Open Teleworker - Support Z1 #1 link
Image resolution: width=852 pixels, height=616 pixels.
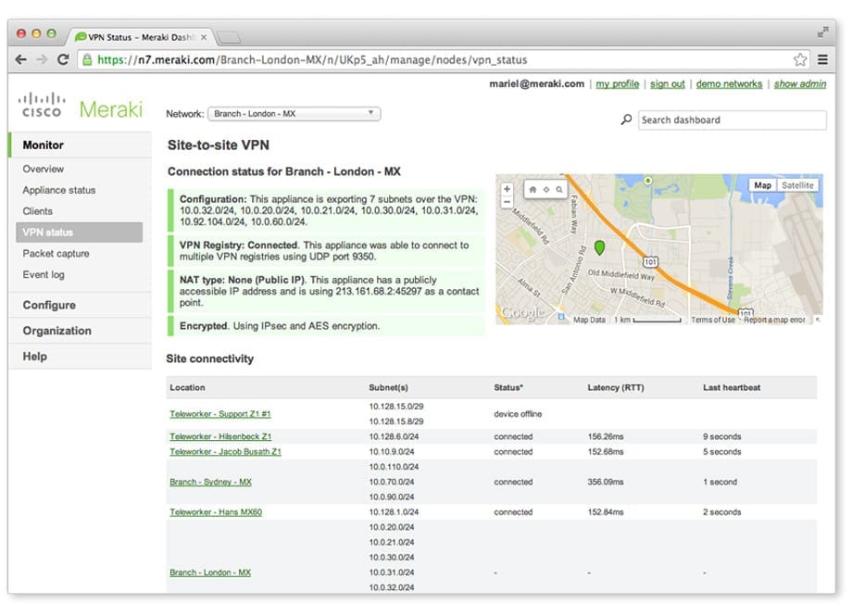pyautogui.click(x=220, y=414)
